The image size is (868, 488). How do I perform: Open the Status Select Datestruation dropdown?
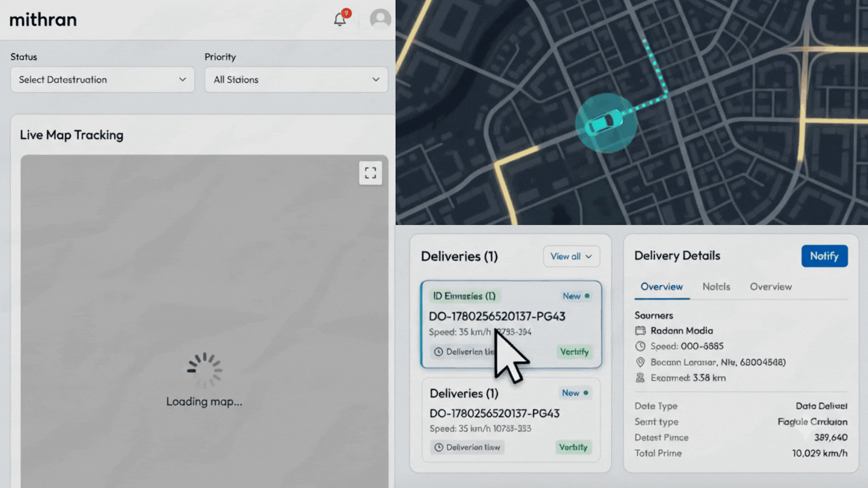coord(102,79)
